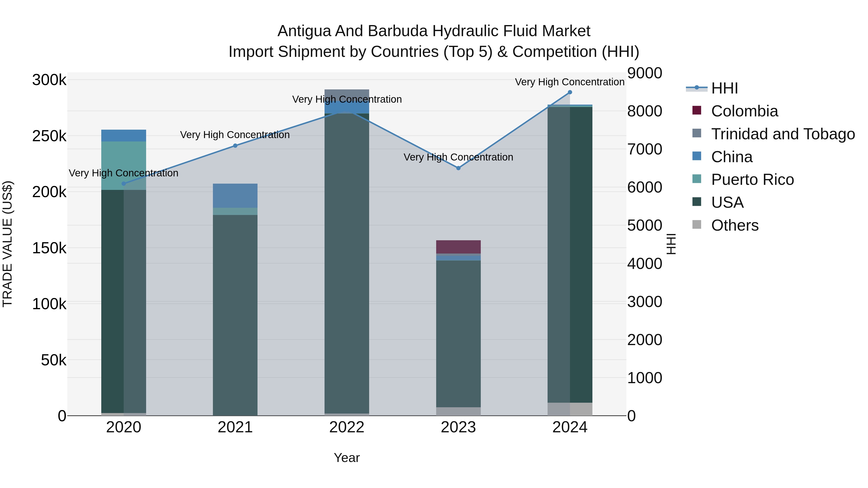This screenshot has height=488, width=868.
Task: Select the 2024 HHI data point
Action: 570,92
